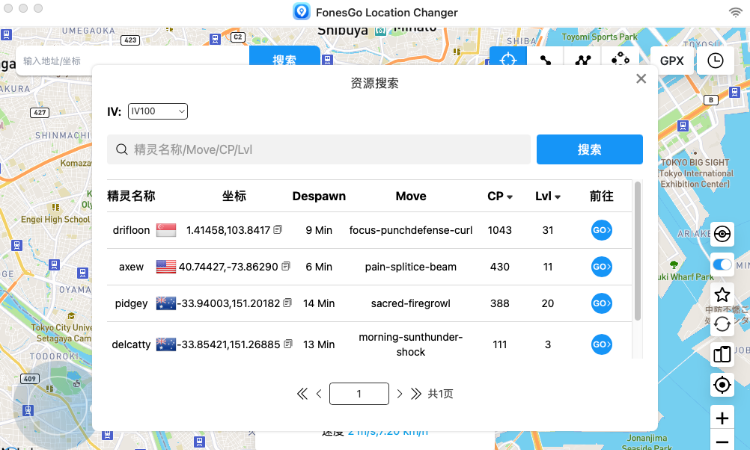Copy axew coordinates
Image resolution: width=750 pixels, height=450 pixels.
point(286,266)
